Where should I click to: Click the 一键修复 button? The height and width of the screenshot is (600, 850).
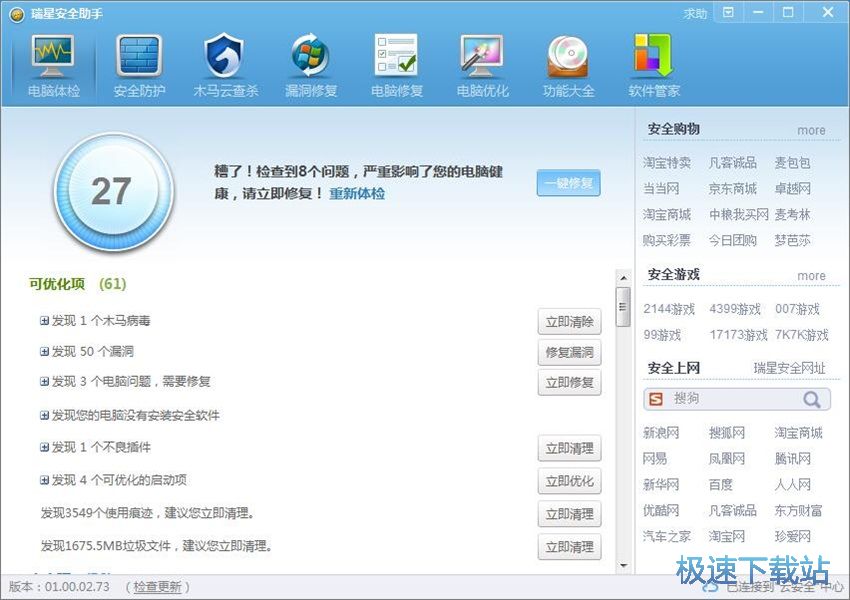[569, 183]
